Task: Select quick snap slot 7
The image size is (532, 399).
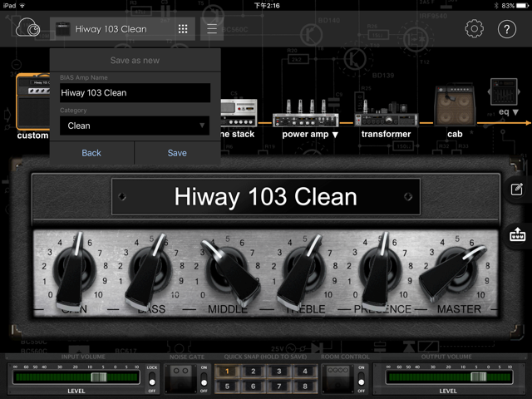Action: 279,386
